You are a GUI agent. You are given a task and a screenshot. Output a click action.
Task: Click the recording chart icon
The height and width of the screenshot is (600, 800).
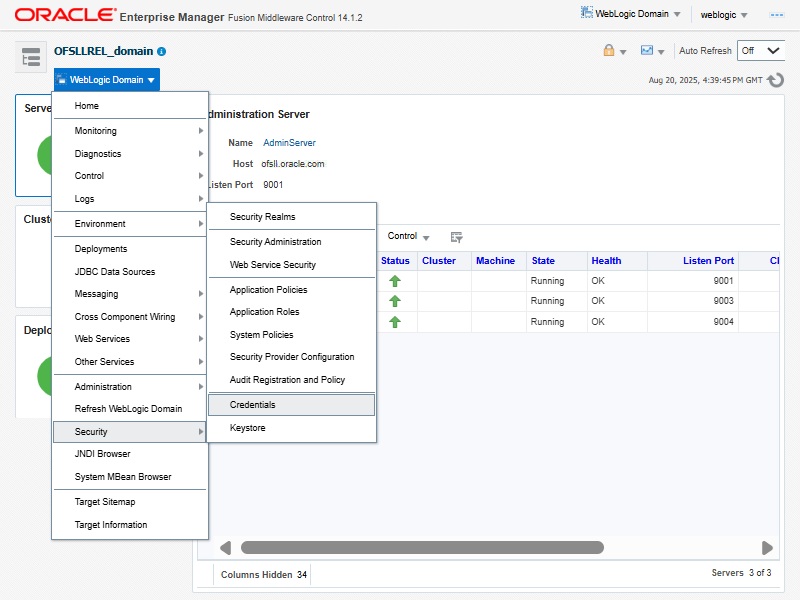647,51
